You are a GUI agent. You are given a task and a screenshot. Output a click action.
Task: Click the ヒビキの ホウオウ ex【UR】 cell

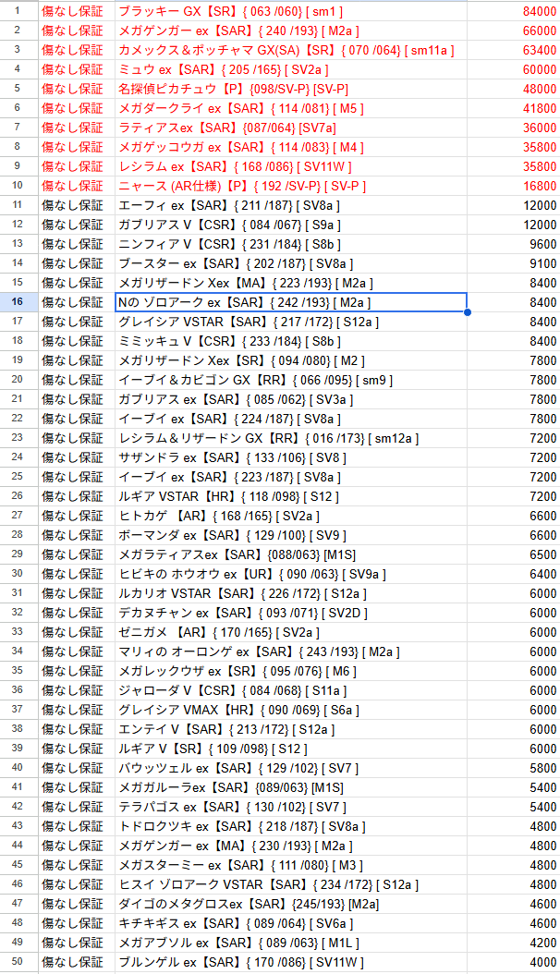click(x=290, y=573)
